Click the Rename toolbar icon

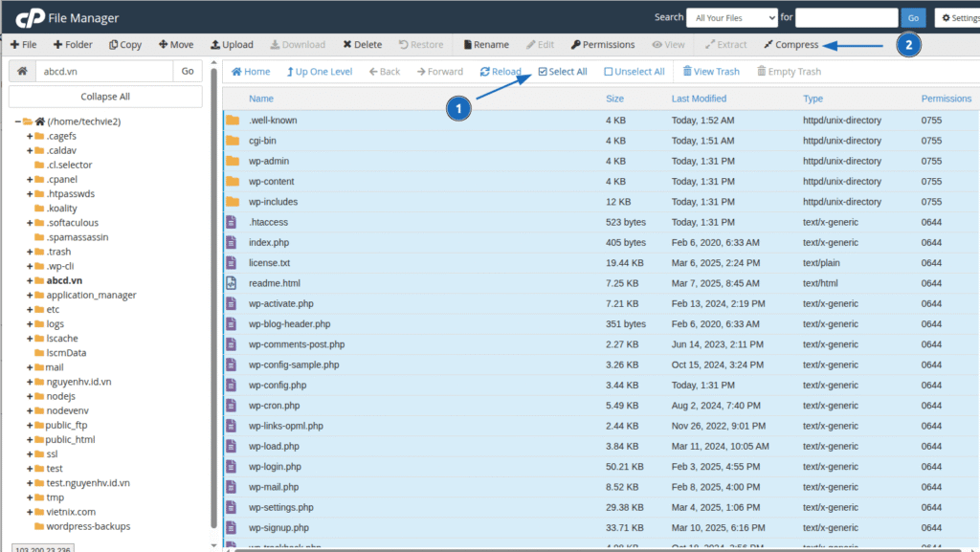[467, 45]
